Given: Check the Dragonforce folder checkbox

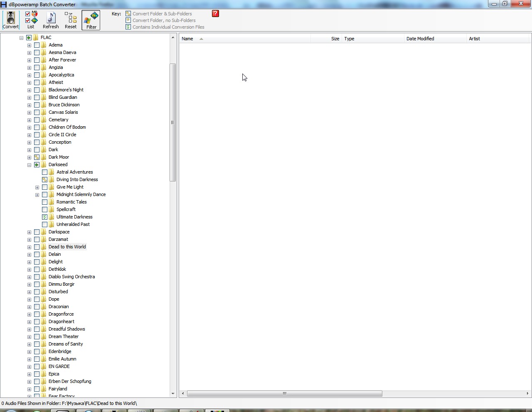Looking at the screenshot, I should point(37,314).
